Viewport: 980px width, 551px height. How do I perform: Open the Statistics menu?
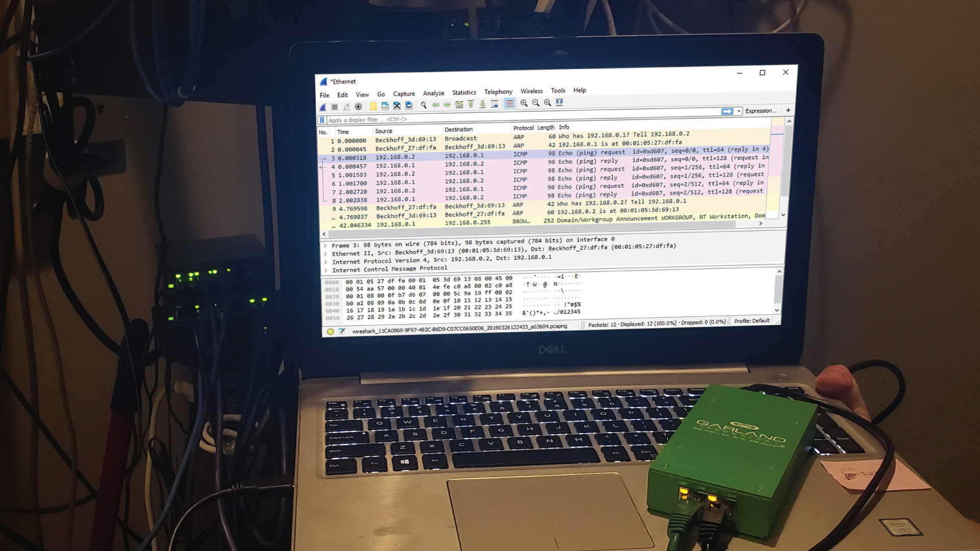point(464,92)
